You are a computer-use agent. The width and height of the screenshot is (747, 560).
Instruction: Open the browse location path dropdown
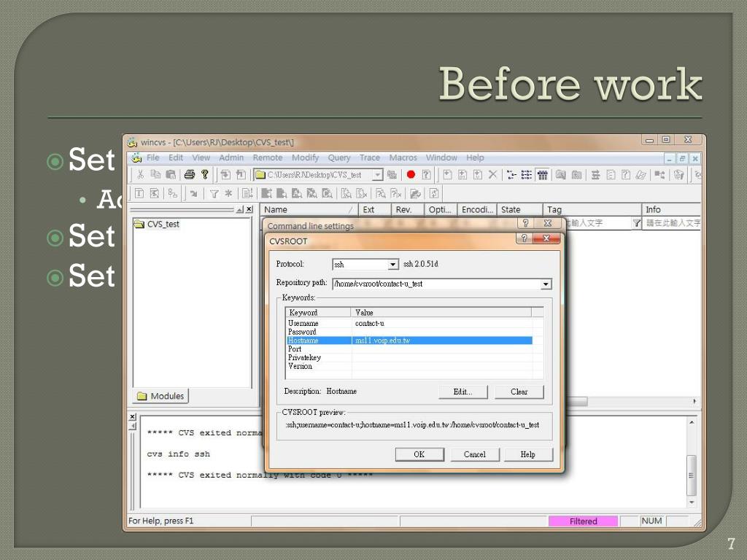pos(377,175)
